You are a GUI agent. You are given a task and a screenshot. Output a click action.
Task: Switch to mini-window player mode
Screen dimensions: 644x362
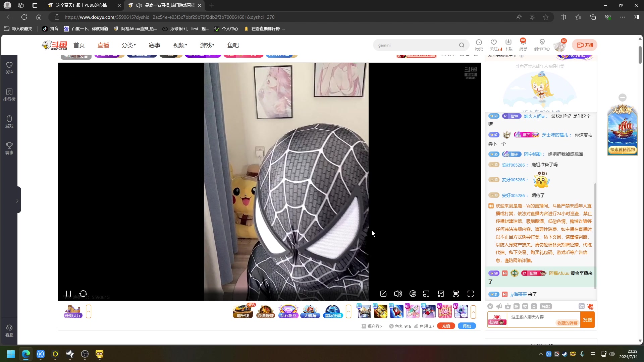tap(426, 294)
